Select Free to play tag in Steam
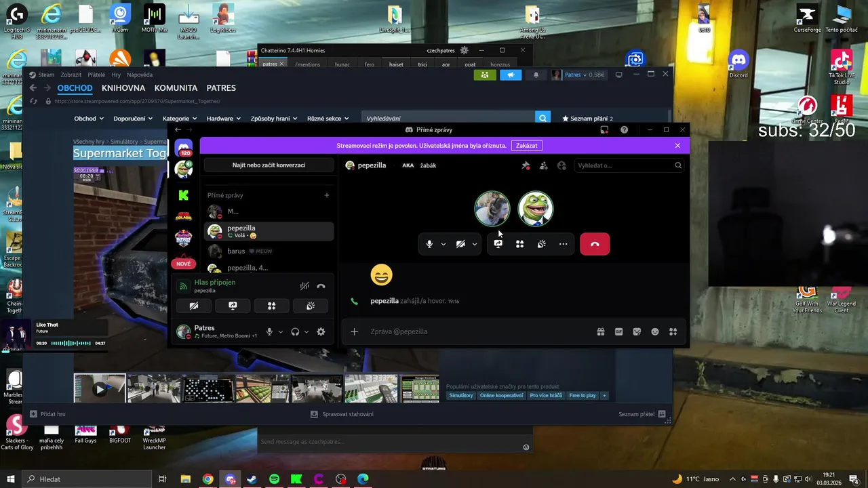The width and height of the screenshot is (868, 488). coord(583,395)
